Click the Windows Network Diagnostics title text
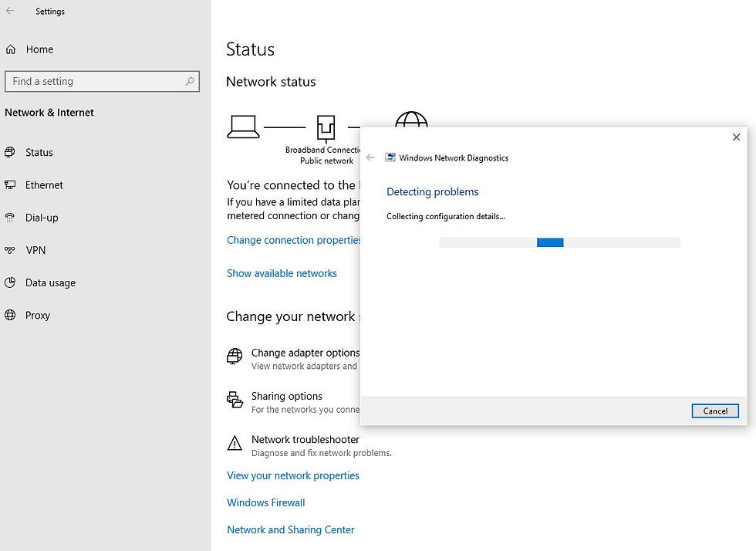Viewport: 756px width, 551px height. click(x=454, y=157)
